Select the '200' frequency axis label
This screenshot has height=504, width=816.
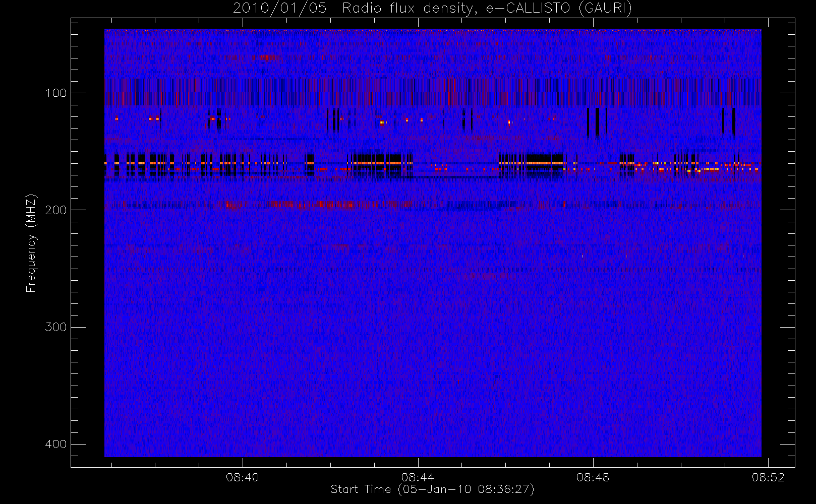tap(55, 210)
